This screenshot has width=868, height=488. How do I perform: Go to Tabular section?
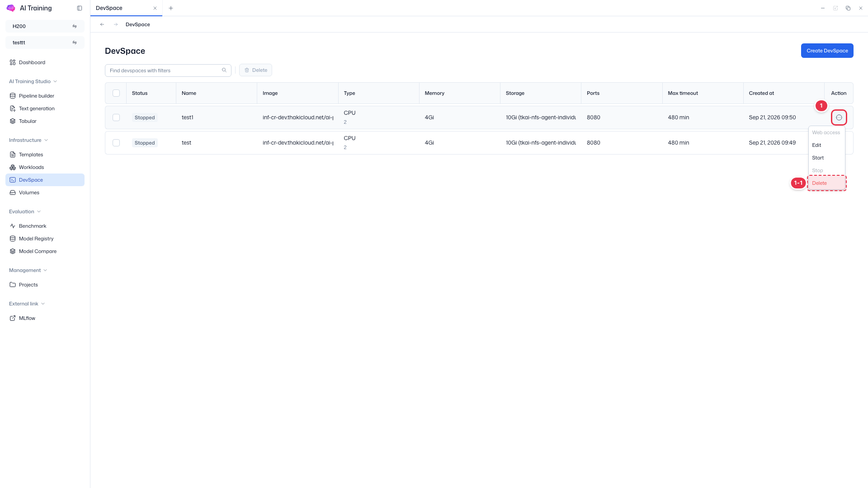45,121
